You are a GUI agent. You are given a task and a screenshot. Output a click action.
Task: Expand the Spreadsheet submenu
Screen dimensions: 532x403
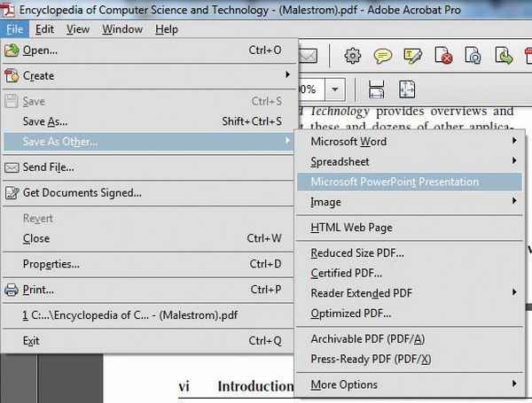410,162
